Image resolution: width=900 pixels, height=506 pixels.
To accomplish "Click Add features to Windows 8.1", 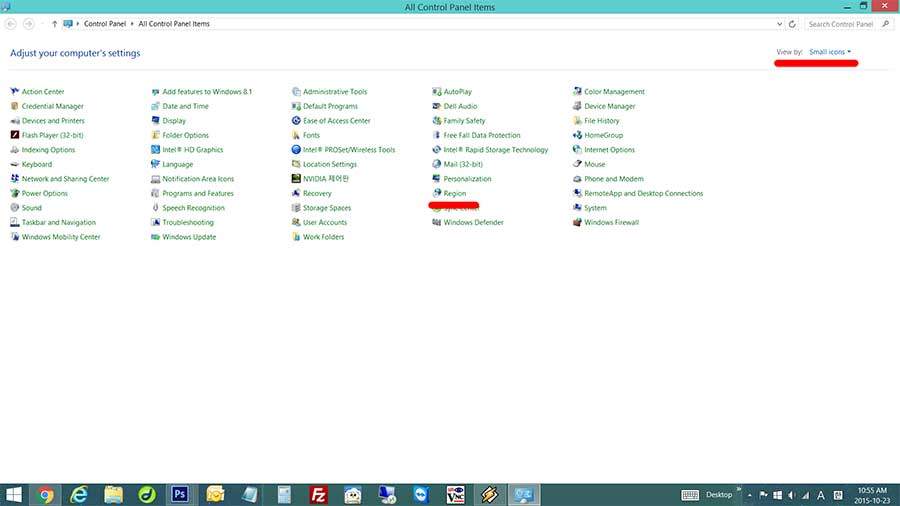I will [207, 92].
